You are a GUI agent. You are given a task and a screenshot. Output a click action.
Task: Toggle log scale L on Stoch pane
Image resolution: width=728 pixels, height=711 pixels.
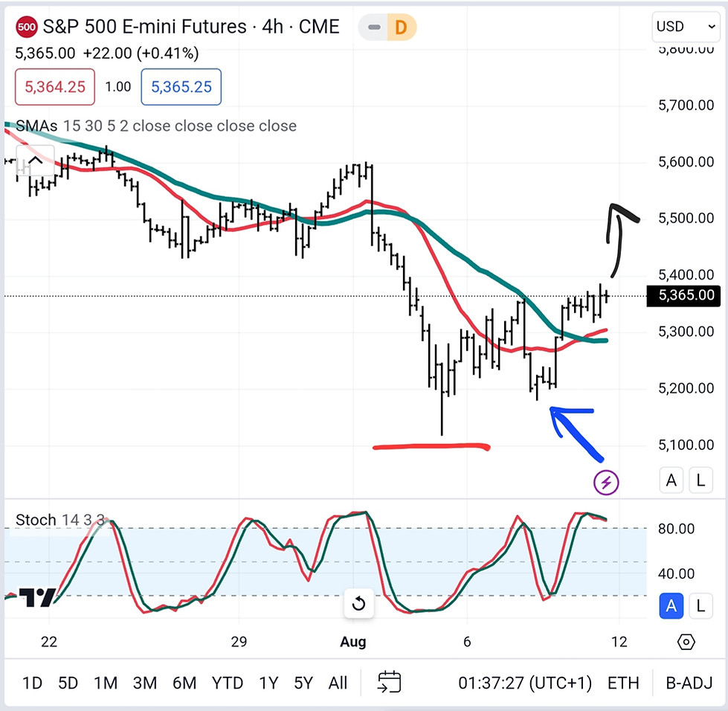click(x=700, y=605)
